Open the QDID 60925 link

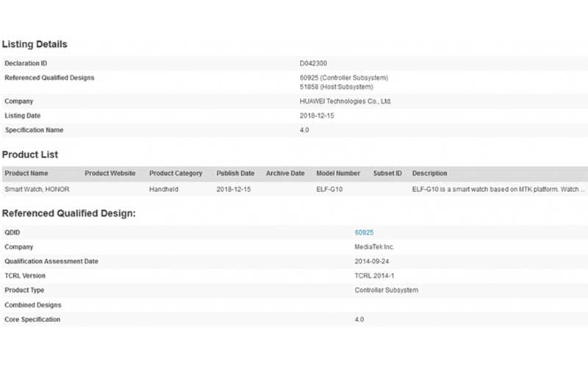(x=364, y=232)
